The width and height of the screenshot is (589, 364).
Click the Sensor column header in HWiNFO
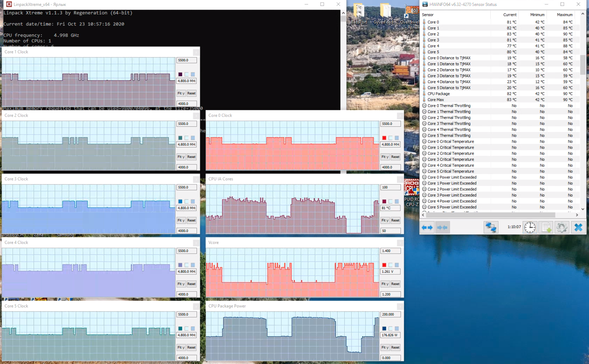[x=455, y=15]
